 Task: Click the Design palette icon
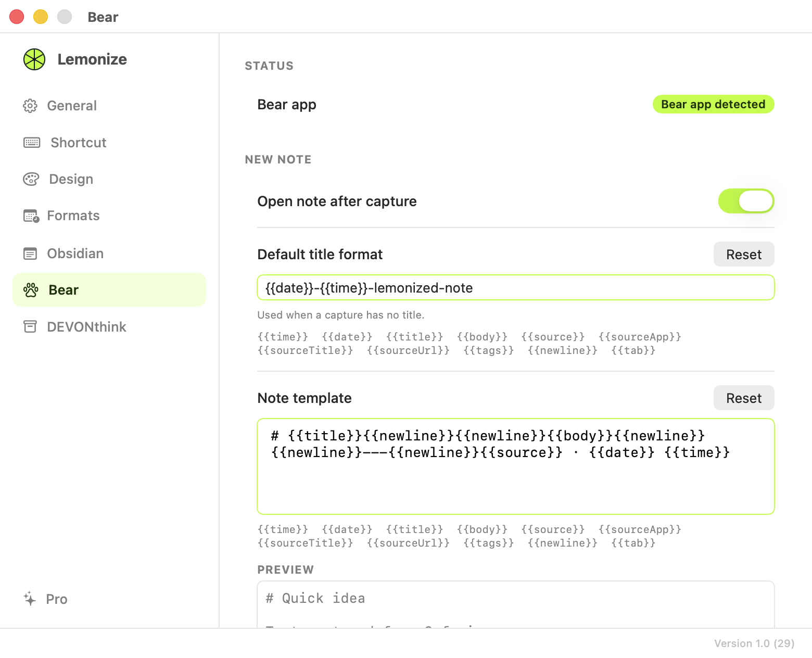[31, 179]
